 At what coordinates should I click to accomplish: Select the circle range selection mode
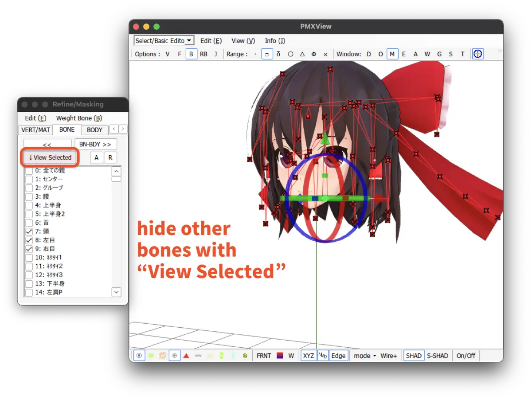[290, 54]
